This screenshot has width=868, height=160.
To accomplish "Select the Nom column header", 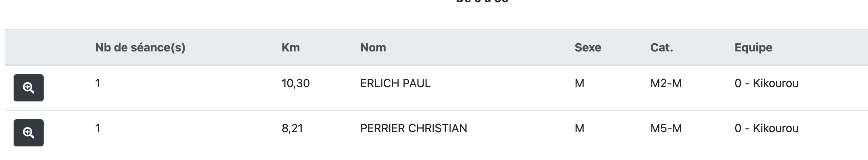I will (373, 47).
